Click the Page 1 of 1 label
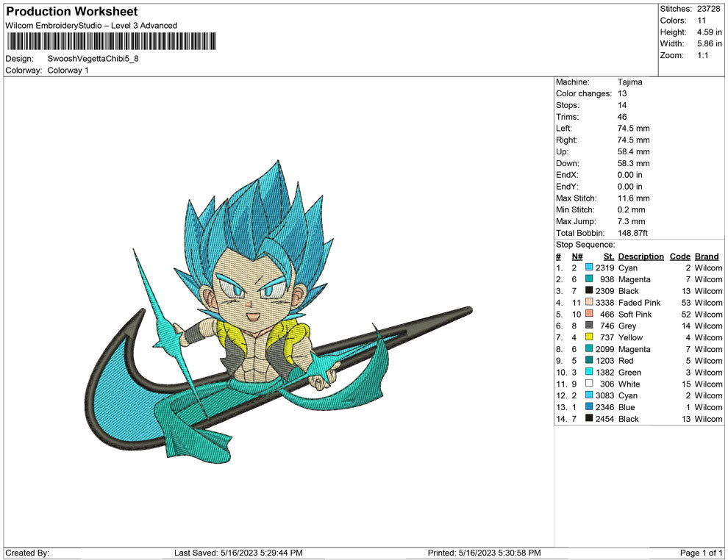The height and width of the screenshot is (560, 728). pos(701,553)
